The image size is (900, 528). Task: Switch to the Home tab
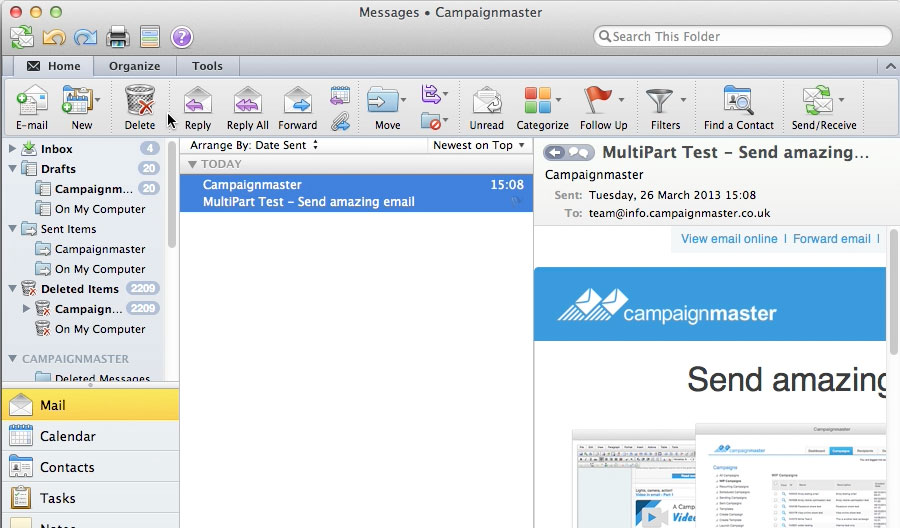pos(53,66)
